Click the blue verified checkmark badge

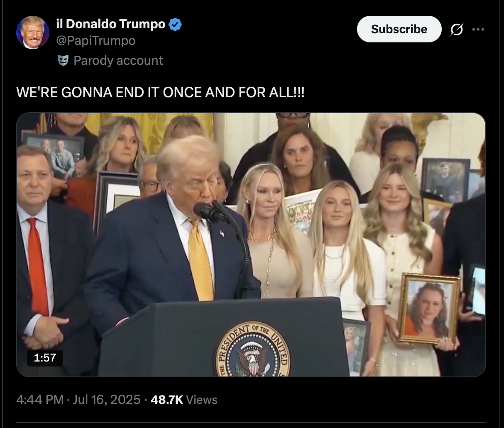point(175,25)
